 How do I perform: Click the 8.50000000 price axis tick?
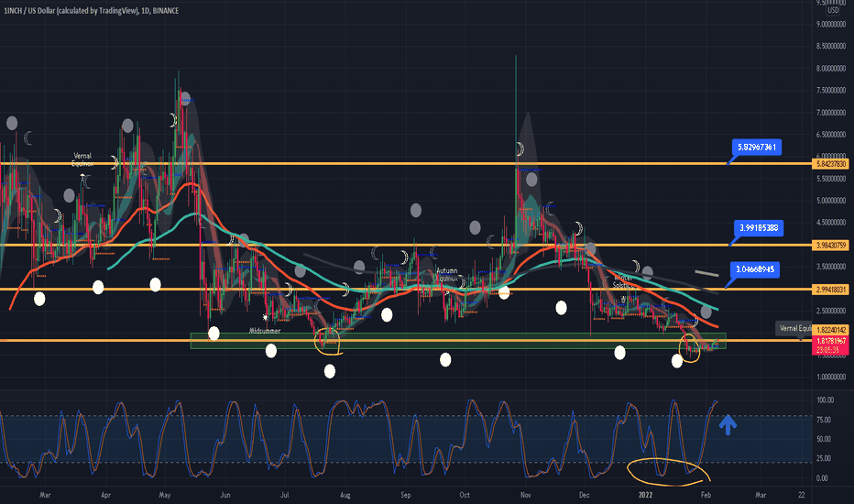pos(831,47)
